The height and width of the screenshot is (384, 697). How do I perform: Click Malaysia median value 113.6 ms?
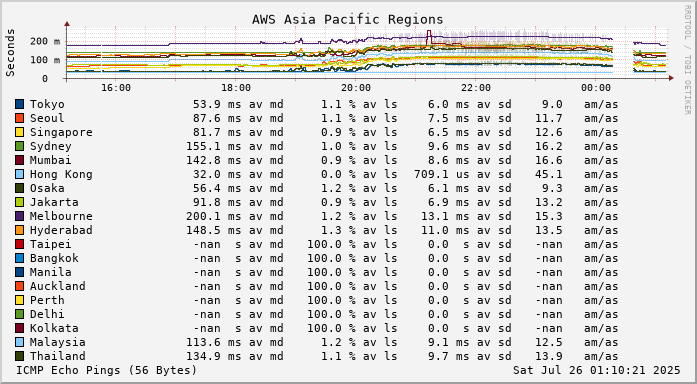click(213, 342)
